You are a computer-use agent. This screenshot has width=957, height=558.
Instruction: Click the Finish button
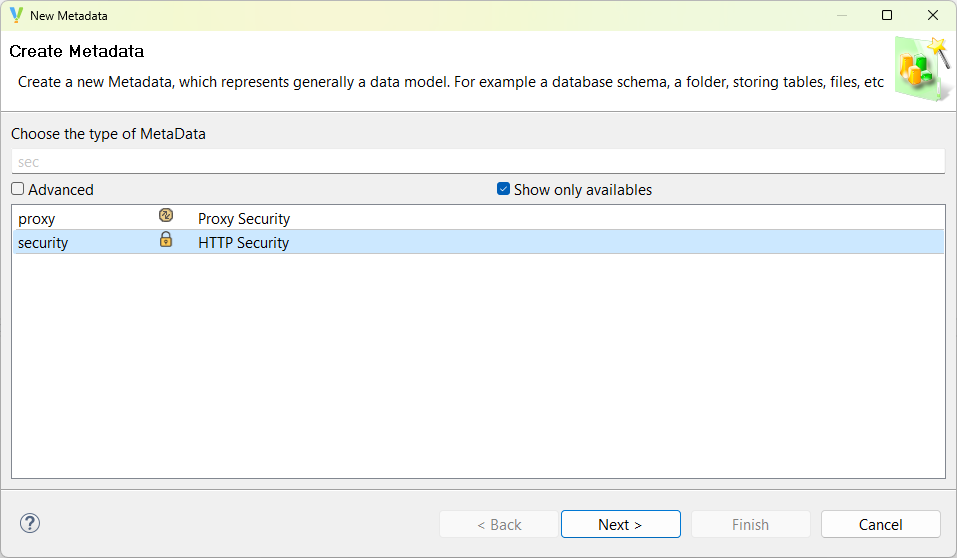click(x=750, y=524)
